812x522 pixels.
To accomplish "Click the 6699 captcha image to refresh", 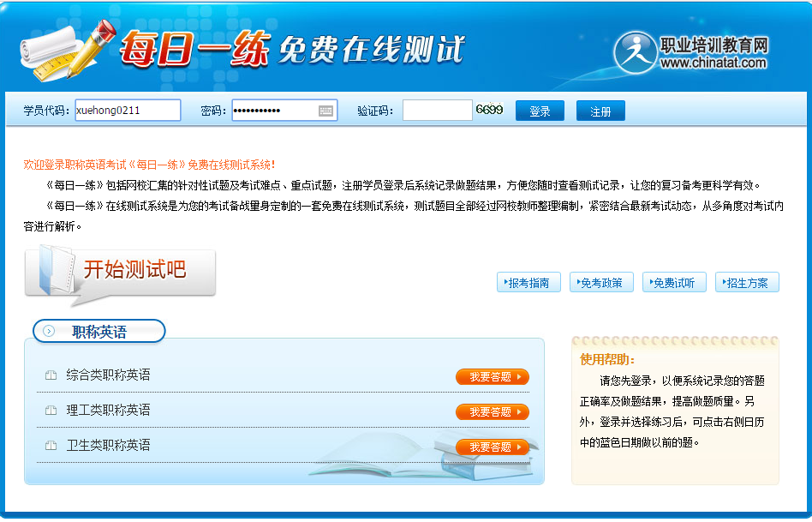I will tap(489, 111).
